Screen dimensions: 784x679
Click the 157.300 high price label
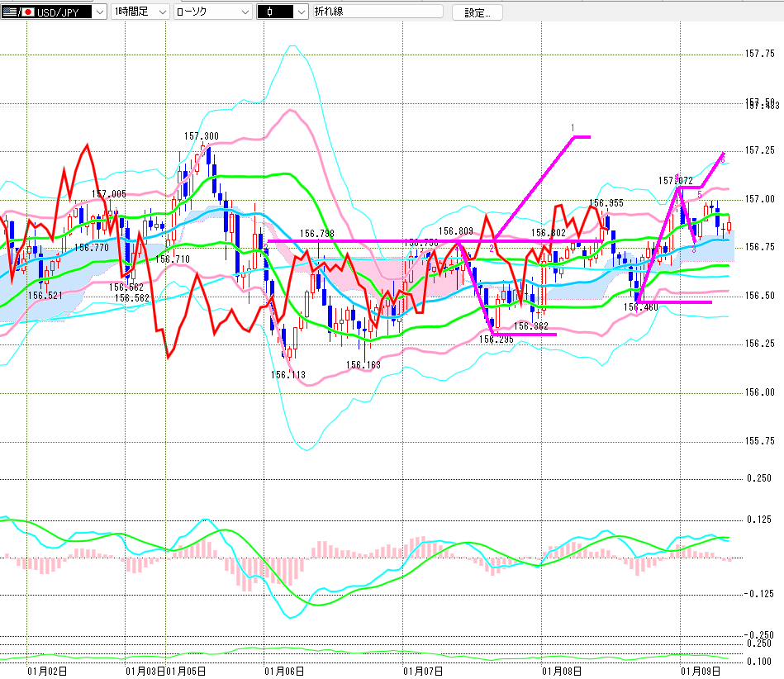pyautogui.click(x=201, y=136)
